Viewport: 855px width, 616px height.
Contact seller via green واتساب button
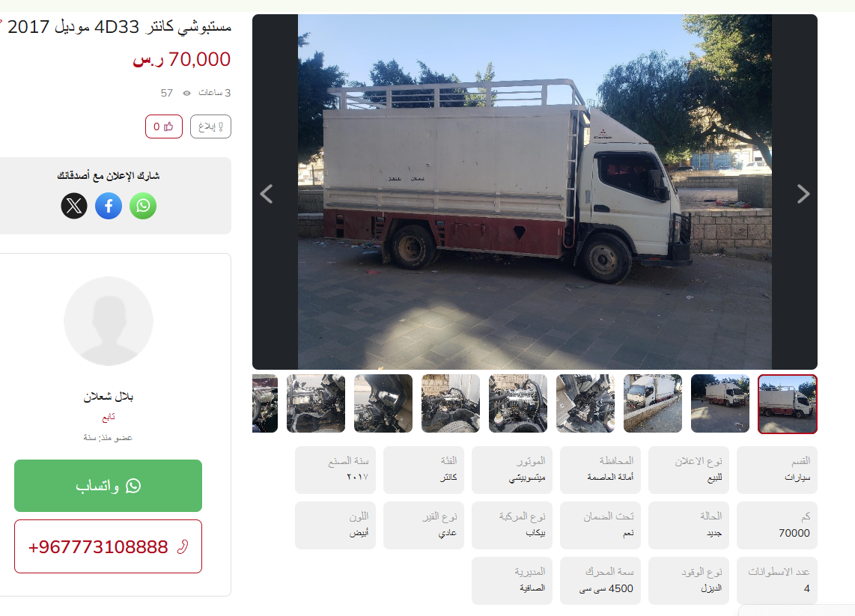108,486
